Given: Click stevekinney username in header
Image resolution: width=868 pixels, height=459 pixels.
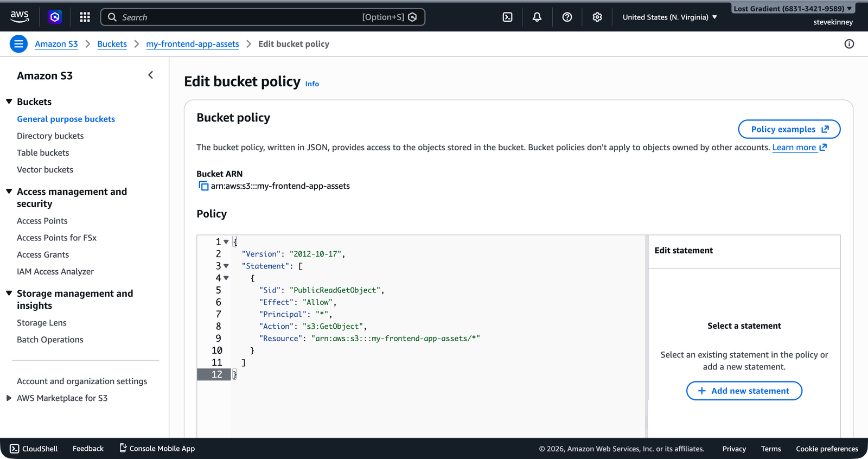Looking at the screenshot, I should [833, 22].
